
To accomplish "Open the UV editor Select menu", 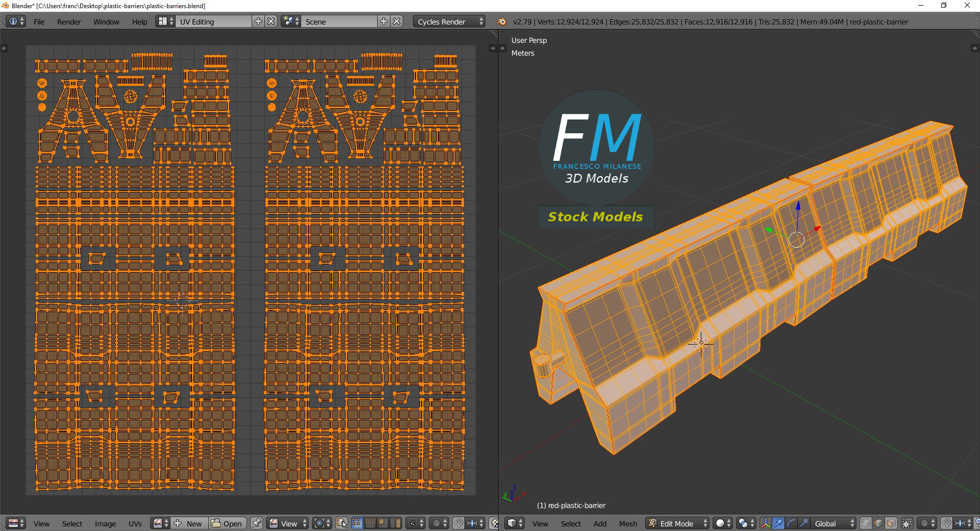I will click(x=72, y=524).
